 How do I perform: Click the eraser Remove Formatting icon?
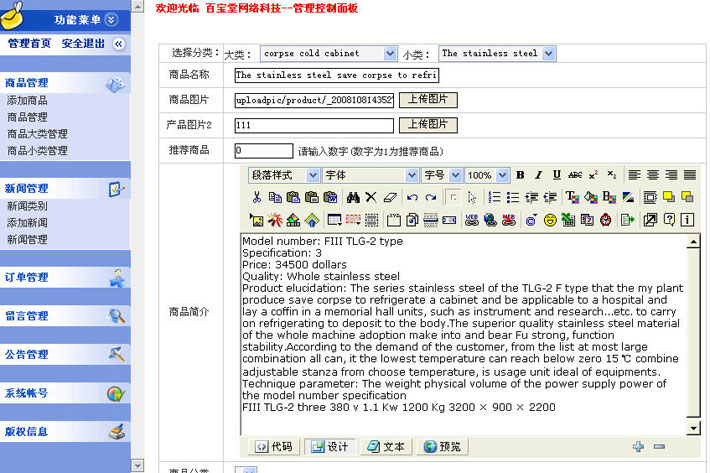point(390,197)
